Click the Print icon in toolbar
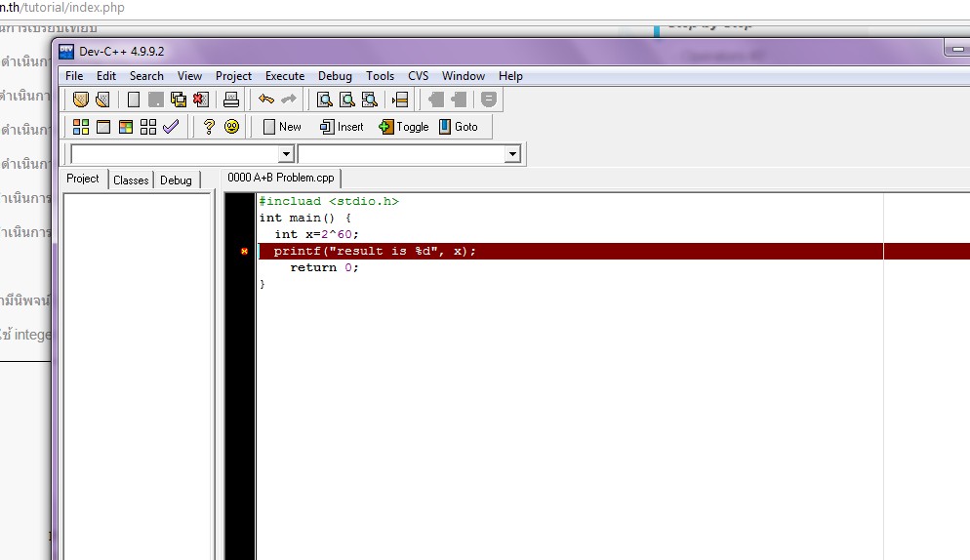This screenshot has height=560, width=970. [231, 100]
